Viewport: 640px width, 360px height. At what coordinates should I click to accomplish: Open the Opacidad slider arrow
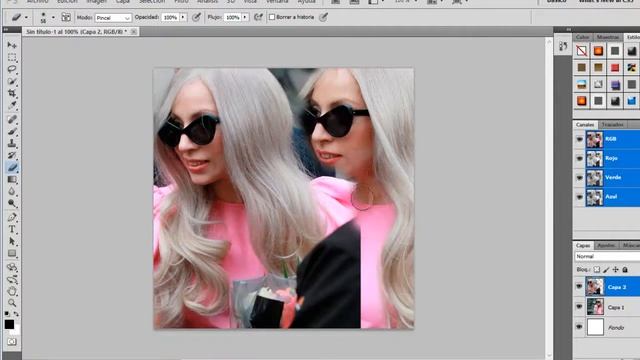point(183,17)
